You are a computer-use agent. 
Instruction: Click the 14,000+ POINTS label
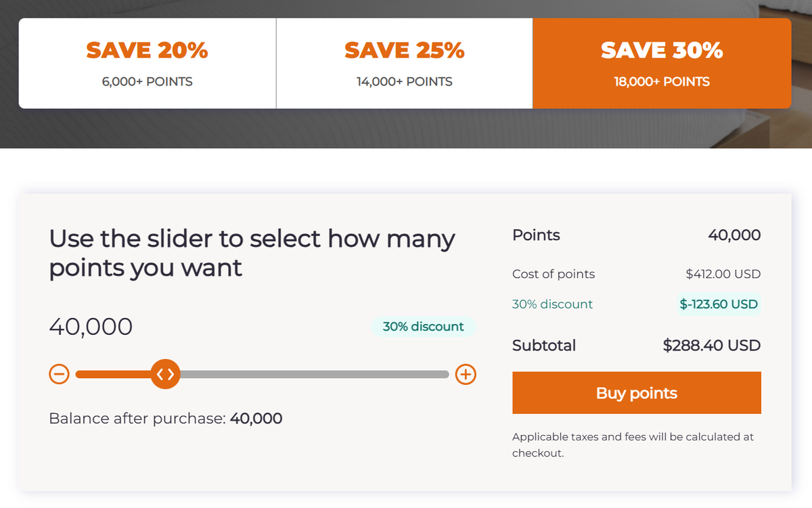(x=405, y=82)
